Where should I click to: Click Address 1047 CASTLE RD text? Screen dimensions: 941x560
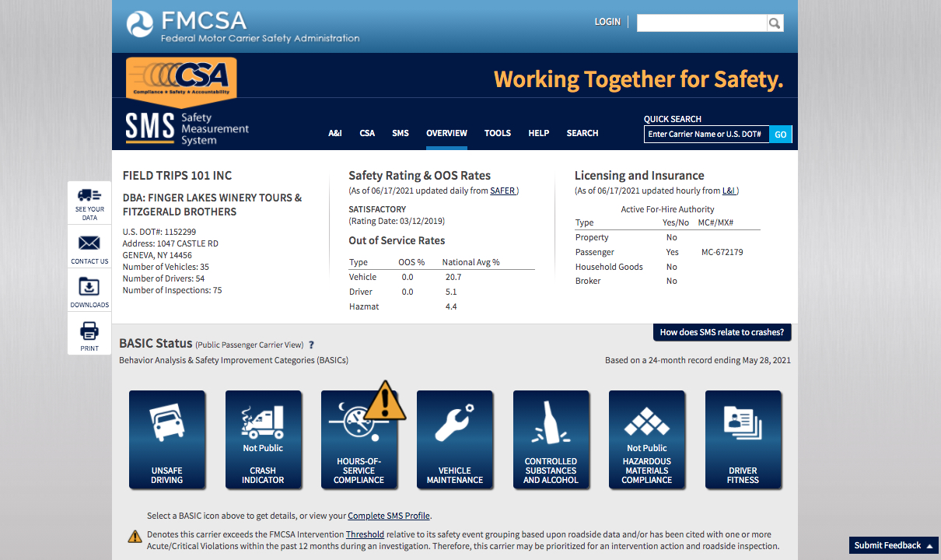170,243
